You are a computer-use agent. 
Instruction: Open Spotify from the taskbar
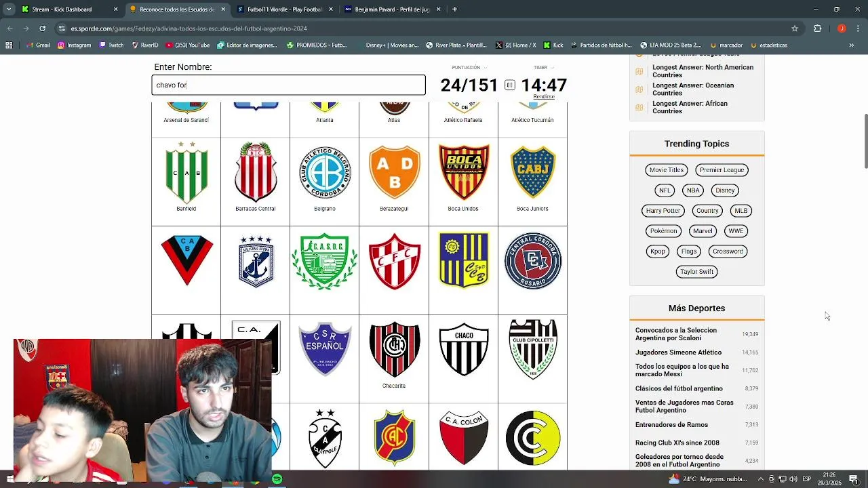(277, 479)
